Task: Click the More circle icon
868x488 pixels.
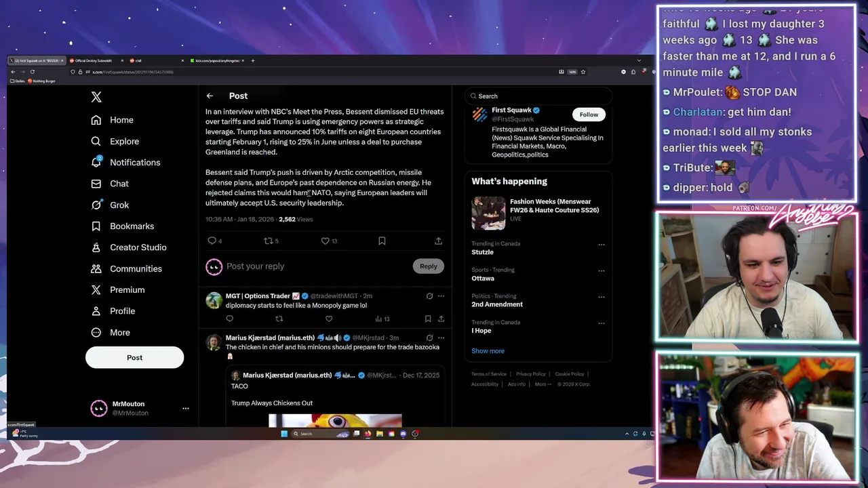Action: click(96, 332)
